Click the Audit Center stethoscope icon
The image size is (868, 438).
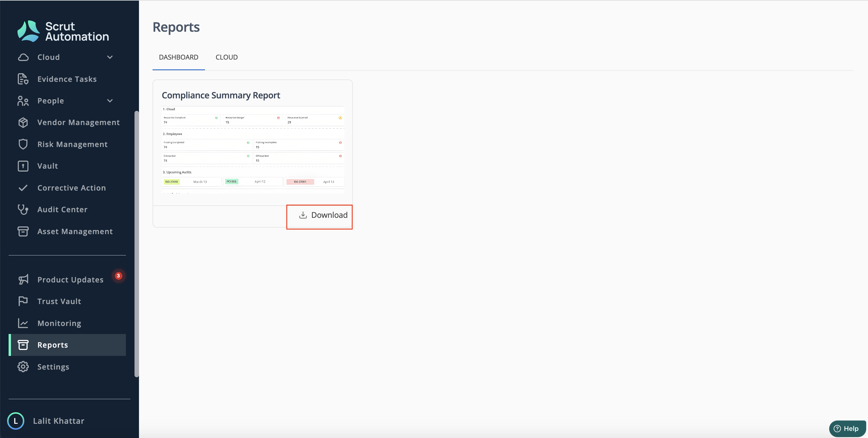(x=23, y=210)
